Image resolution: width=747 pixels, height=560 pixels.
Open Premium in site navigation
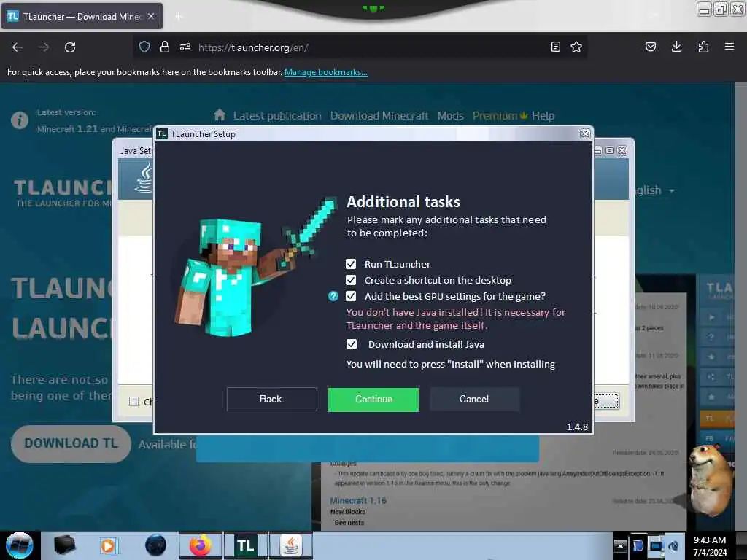[500, 116]
